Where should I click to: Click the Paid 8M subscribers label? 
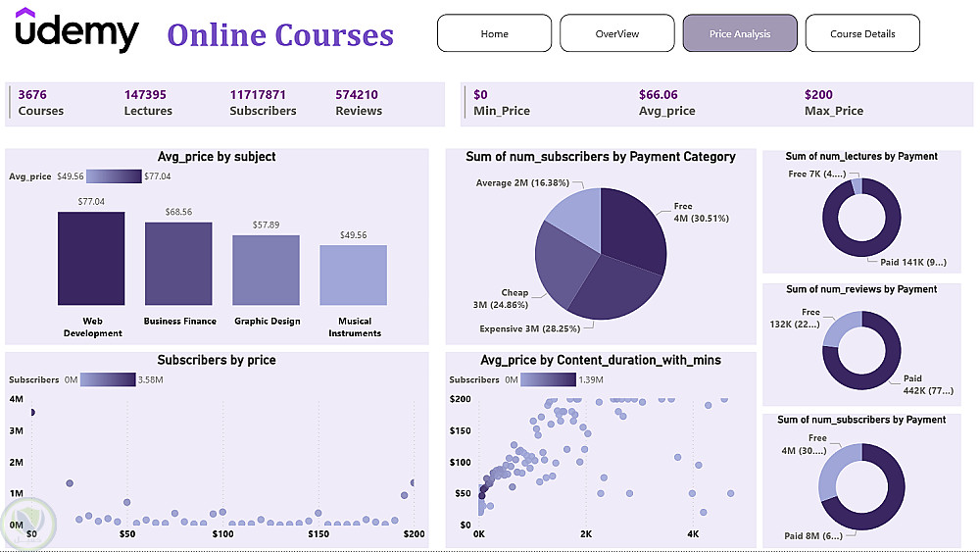(813, 535)
